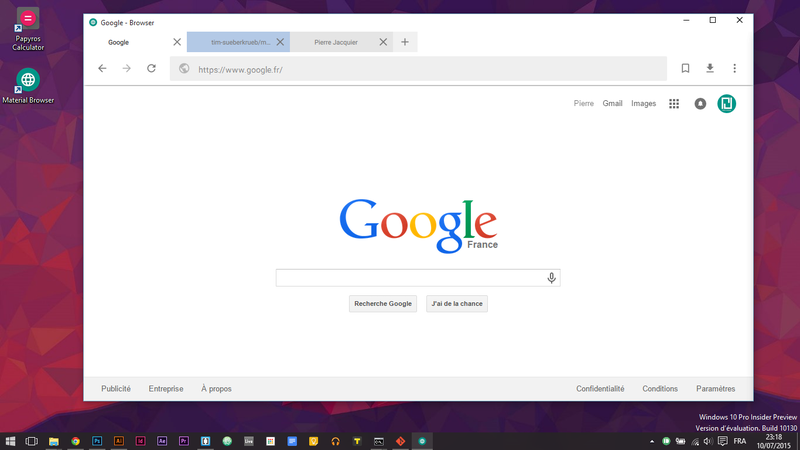Open Papyros Calculator desktop shortcut
The width and height of the screenshot is (800, 450).
(28, 29)
